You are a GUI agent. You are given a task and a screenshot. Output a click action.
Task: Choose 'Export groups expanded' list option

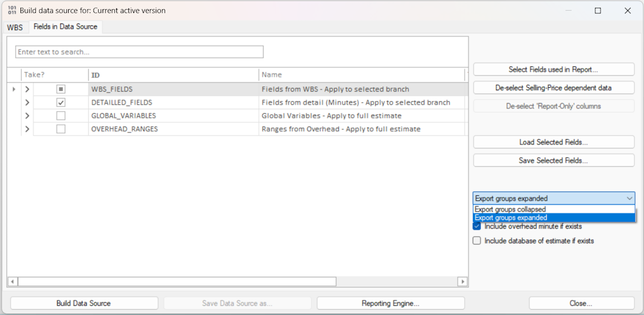(554, 217)
